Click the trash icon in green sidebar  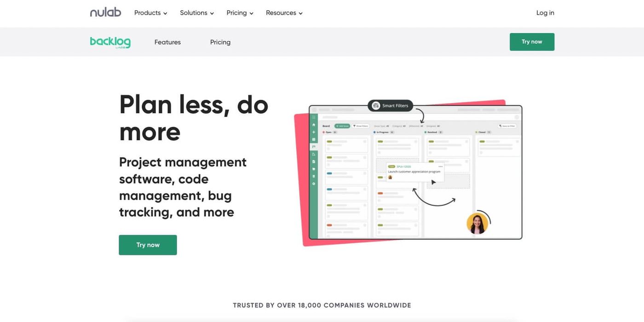click(x=314, y=176)
